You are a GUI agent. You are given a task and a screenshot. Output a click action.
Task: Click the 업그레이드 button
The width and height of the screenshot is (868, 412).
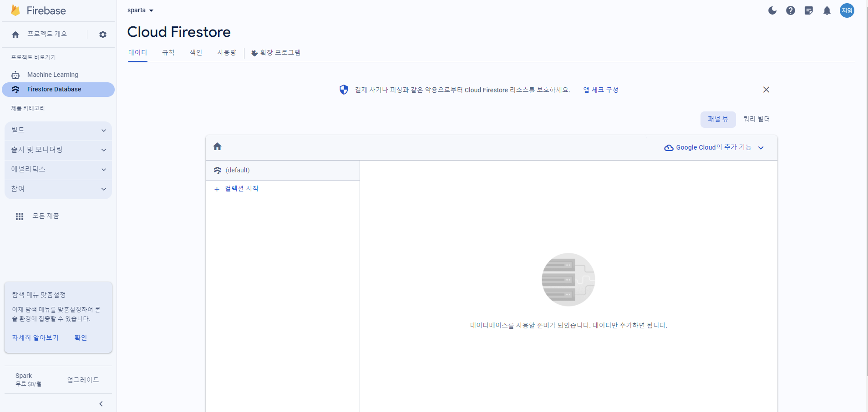[83, 380]
